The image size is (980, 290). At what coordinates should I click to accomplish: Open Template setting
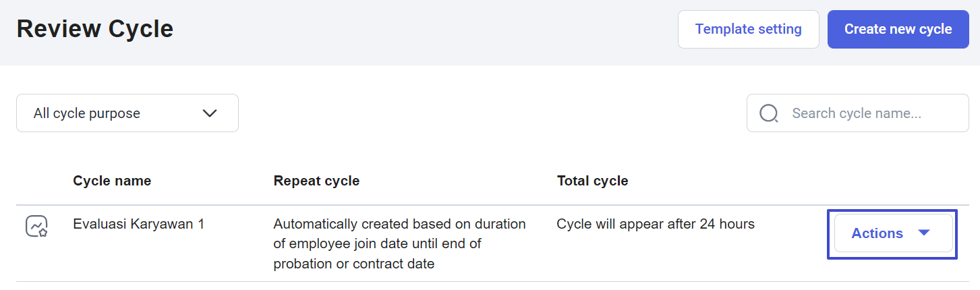click(748, 29)
